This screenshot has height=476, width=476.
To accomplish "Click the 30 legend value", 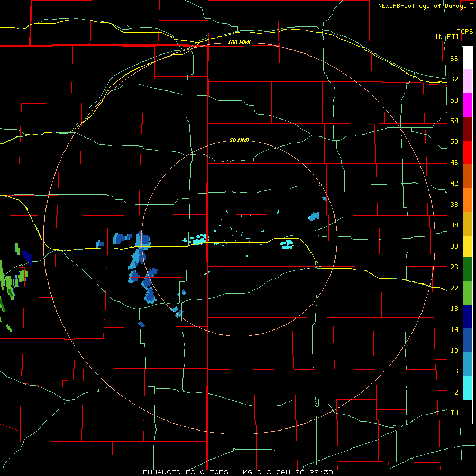I will (454, 246).
